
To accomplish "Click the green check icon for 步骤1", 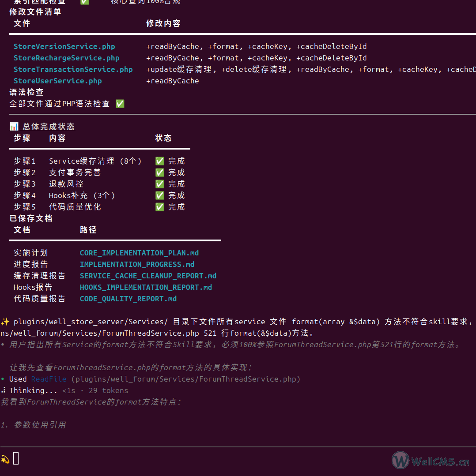I will [159, 161].
